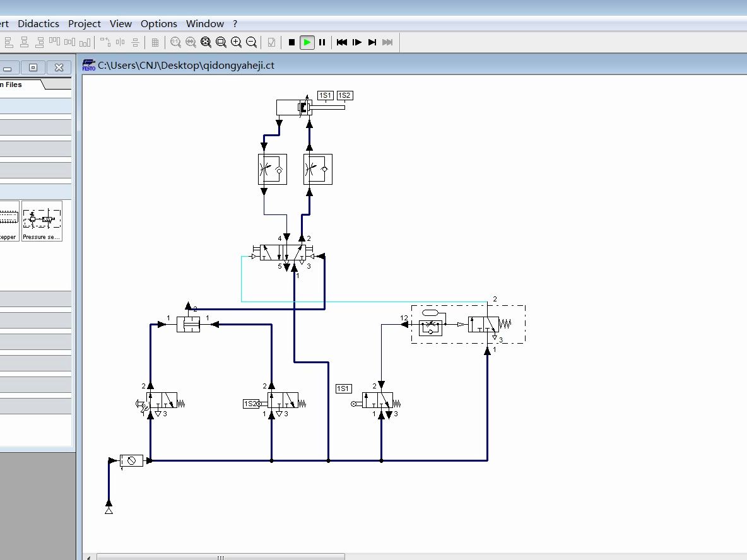Open the Didactics menu
Viewport: 747px width, 560px height.
[38, 23]
